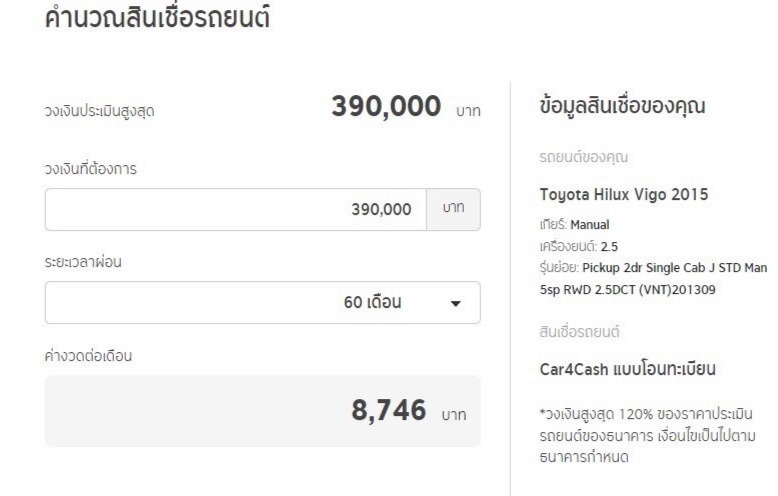Viewport: 778px width, 496px height.
Task: Click the desired loan amount input field
Action: (235, 209)
